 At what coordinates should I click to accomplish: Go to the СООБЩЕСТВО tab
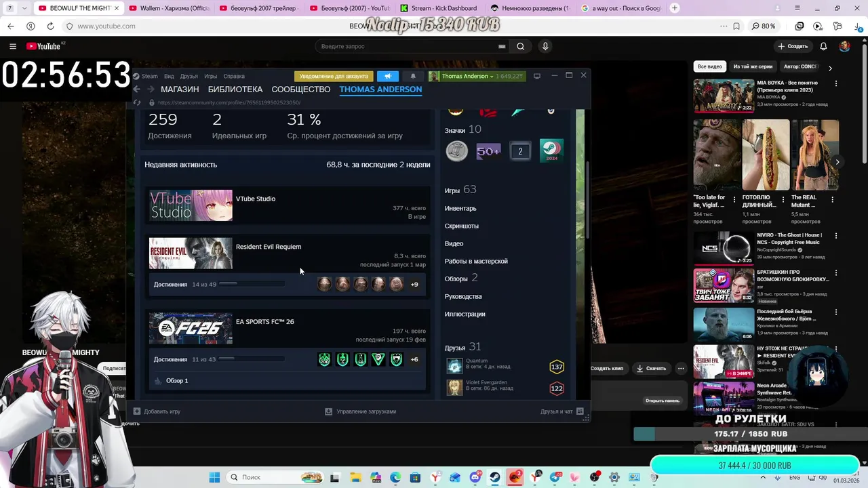301,89
